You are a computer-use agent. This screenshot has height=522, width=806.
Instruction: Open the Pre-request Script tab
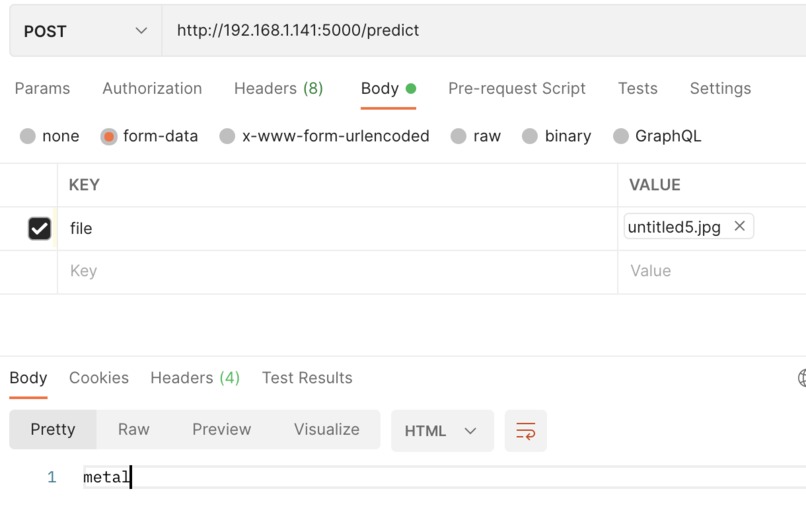pos(517,88)
